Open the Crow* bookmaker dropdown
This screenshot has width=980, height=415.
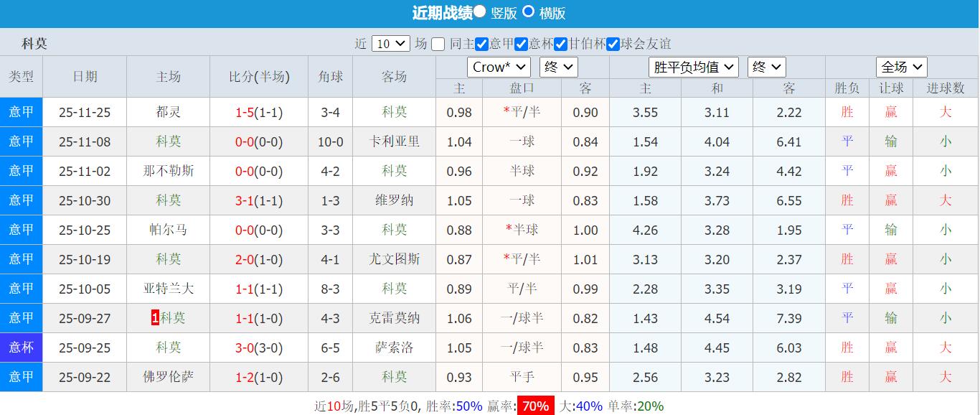(x=499, y=67)
